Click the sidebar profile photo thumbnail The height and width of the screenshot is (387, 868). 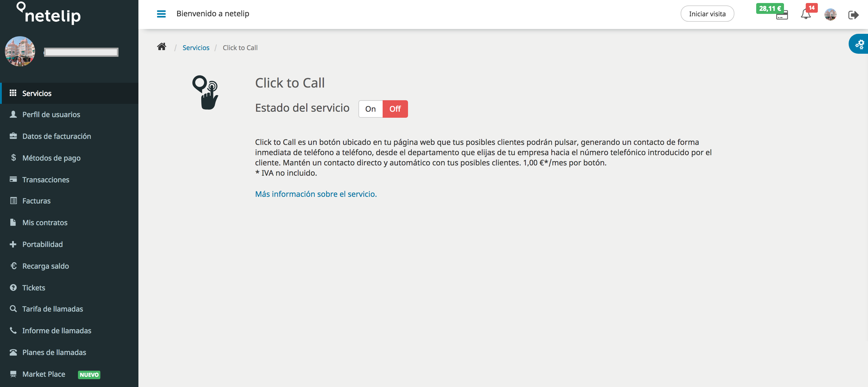point(20,51)
